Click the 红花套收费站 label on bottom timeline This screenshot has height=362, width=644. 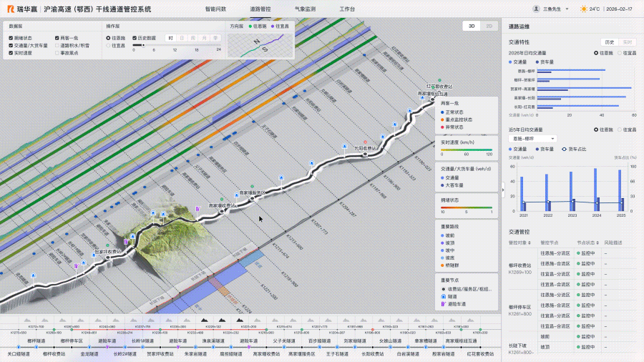coord(481,354)
